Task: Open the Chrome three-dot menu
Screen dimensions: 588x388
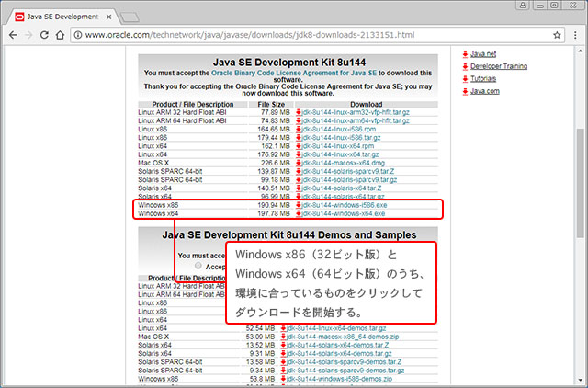Action: [575, 35]
